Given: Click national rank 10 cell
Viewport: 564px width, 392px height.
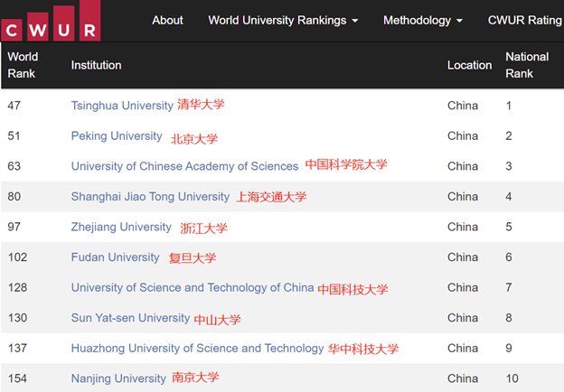Looking at the screenshot, I should point(512,378).
